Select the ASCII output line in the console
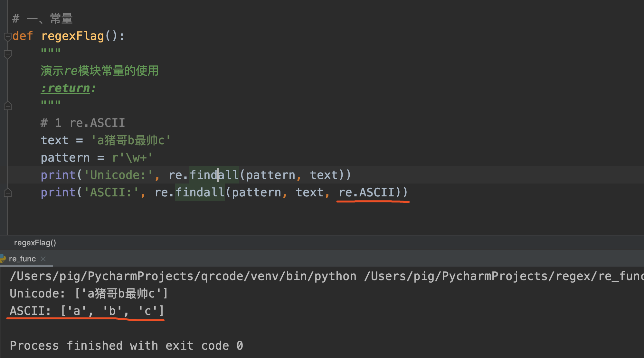Viewport: 644px width, 358px height. point(85,310)
